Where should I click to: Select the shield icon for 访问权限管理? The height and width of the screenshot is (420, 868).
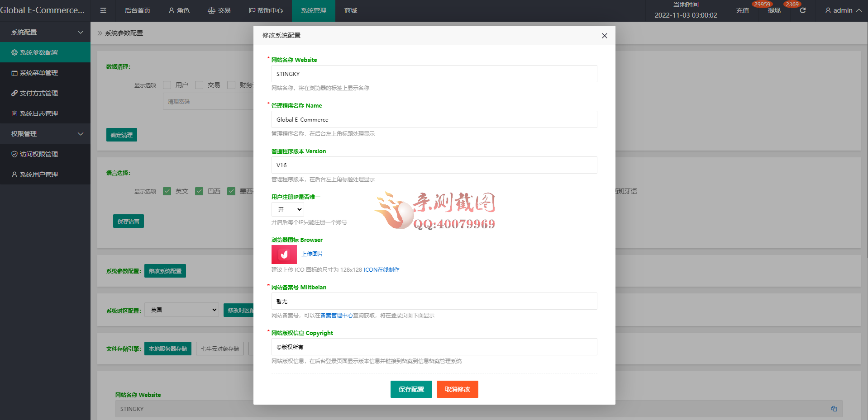click(14, 154)
